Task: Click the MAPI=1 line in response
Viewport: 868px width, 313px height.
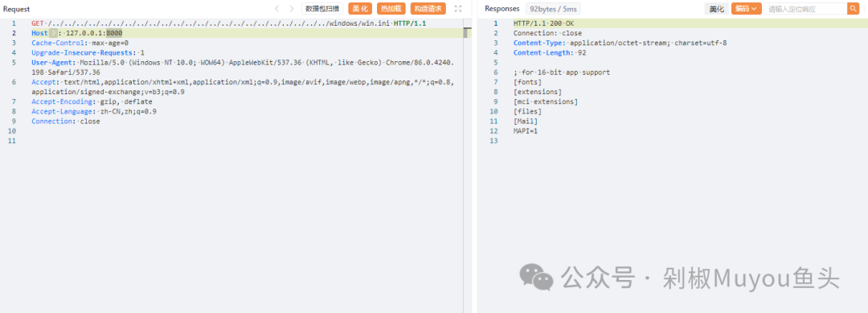Action: tap(526, 131)
